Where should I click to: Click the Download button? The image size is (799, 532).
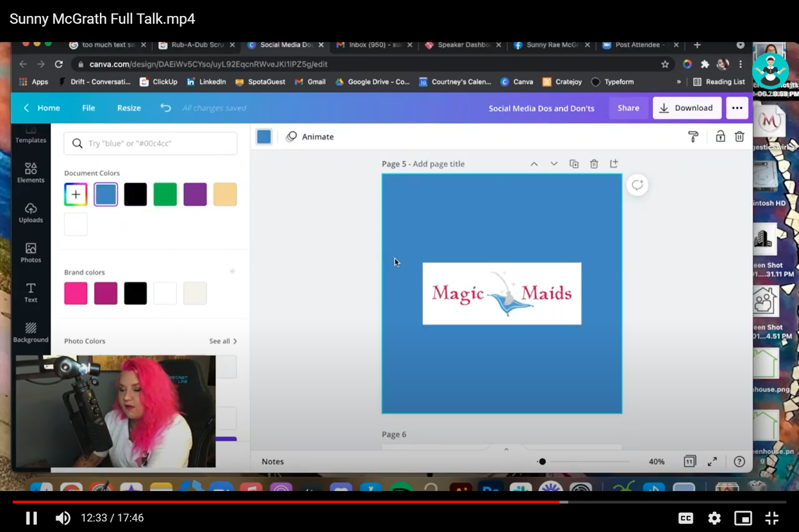[x=687, y=108]
